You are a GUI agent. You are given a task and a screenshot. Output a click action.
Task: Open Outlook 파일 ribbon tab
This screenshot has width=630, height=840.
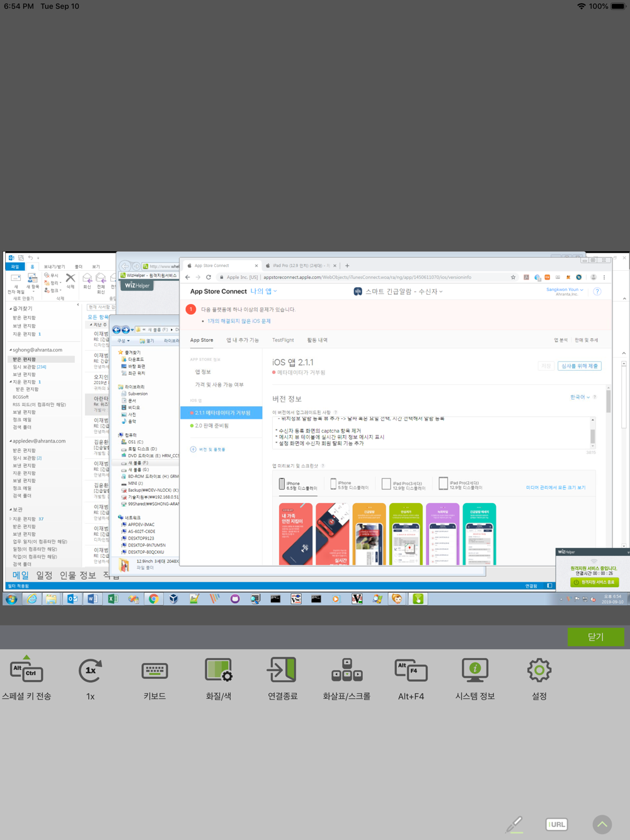pyautogui.click(x=15, y=266)
